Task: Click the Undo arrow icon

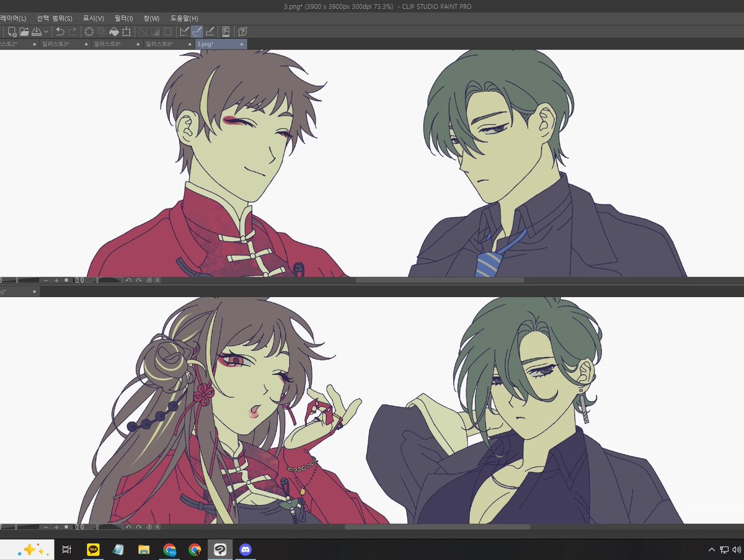Action: pos(60,31)
